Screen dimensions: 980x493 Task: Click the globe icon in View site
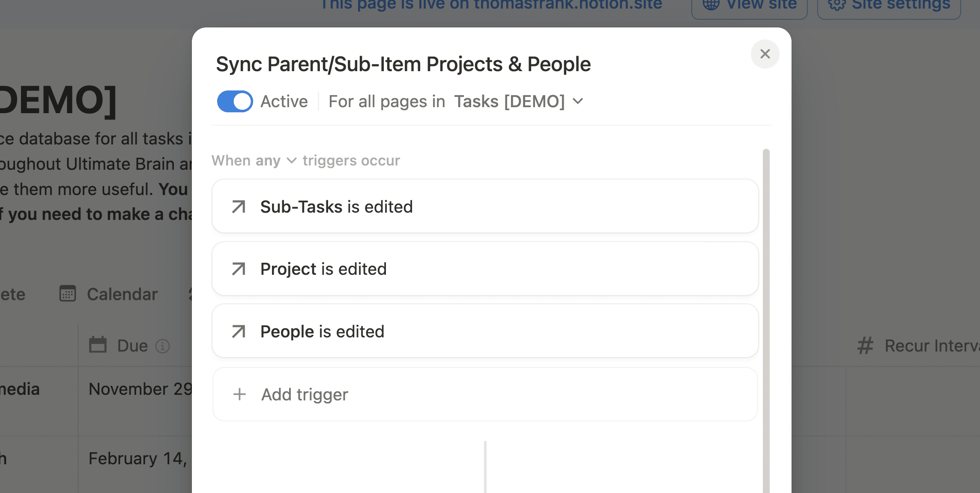click(x=711, y=4)
